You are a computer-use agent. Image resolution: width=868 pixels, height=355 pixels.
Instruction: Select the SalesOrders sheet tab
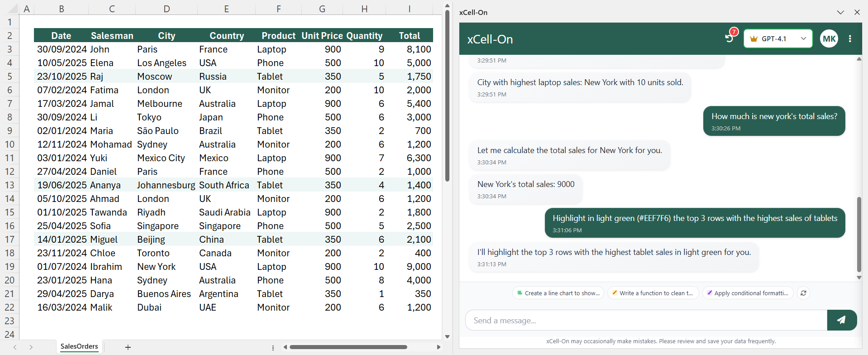pyautogui.click(x=79, y=346)
